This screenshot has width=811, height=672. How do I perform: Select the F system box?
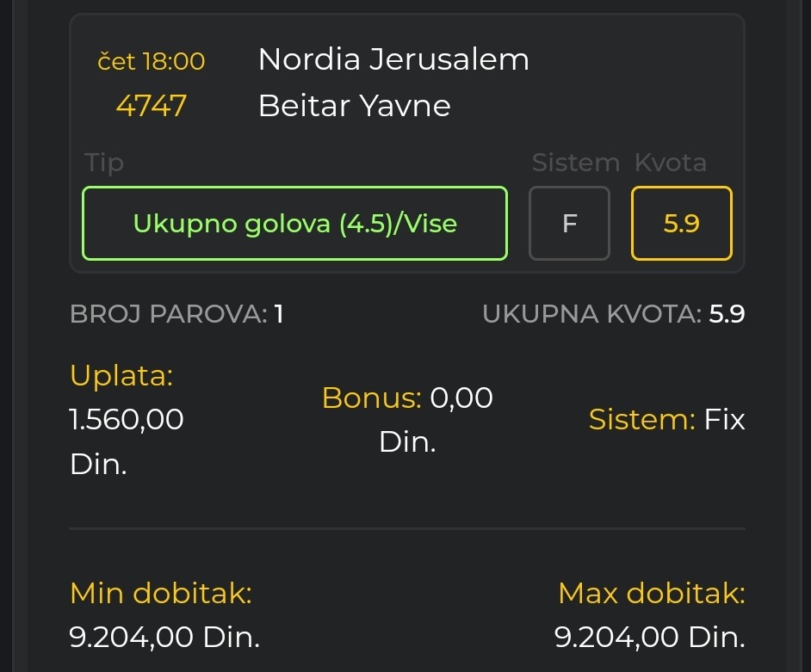569,224
